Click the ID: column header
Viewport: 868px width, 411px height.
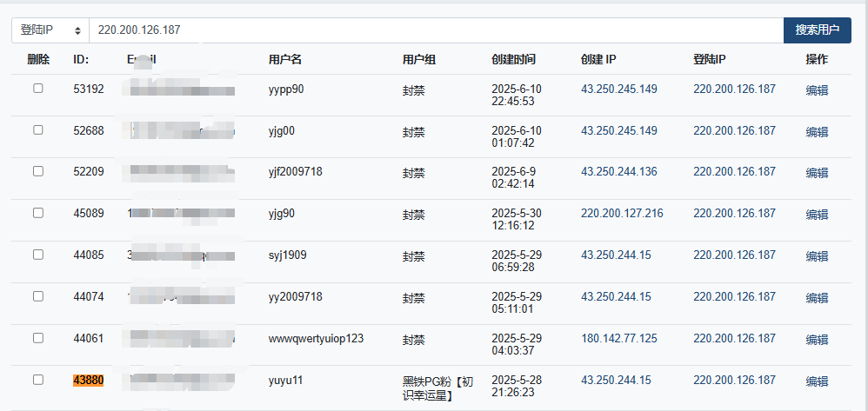pyautogui.click(x=81, y=60)
